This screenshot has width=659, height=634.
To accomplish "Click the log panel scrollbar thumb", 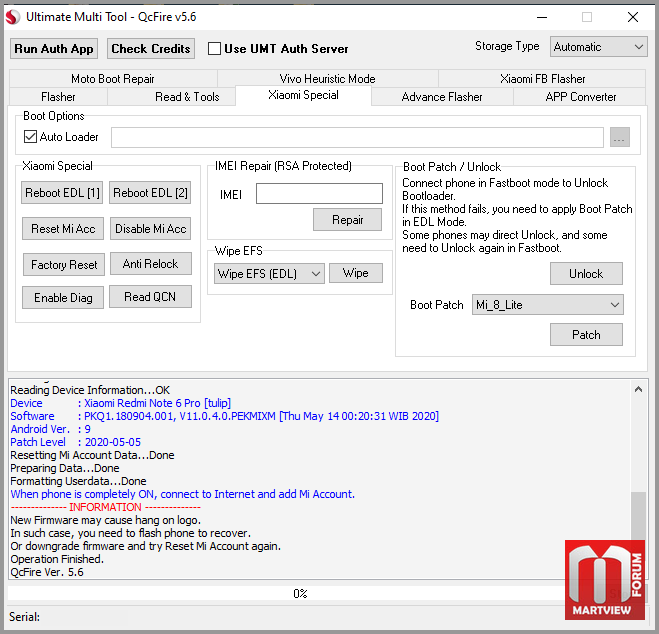I will (x=638, y=519).
